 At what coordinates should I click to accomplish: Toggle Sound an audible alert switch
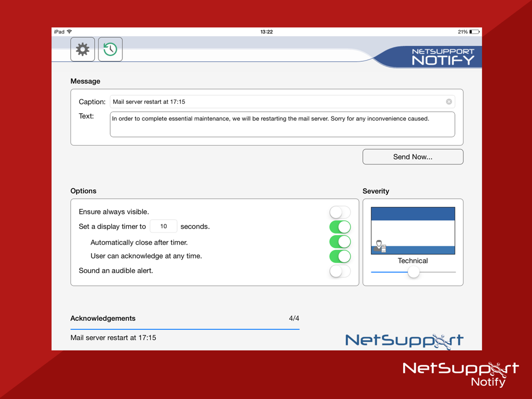pos(340,271)
